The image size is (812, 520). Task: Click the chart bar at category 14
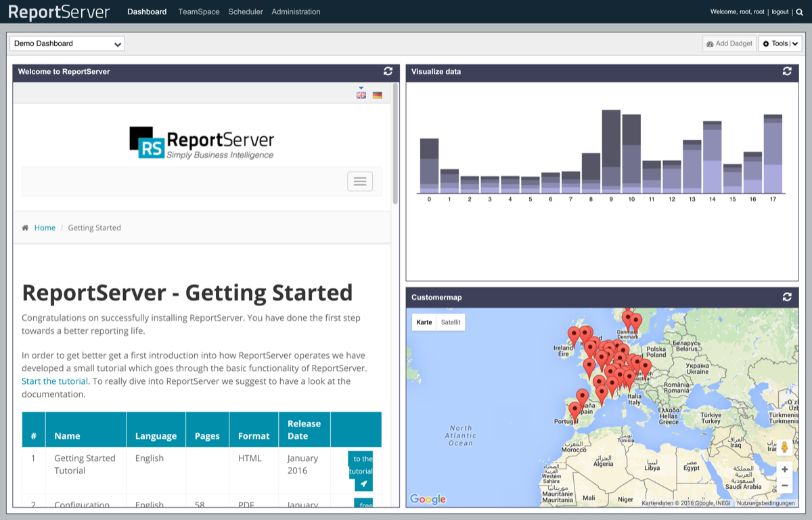713,157
